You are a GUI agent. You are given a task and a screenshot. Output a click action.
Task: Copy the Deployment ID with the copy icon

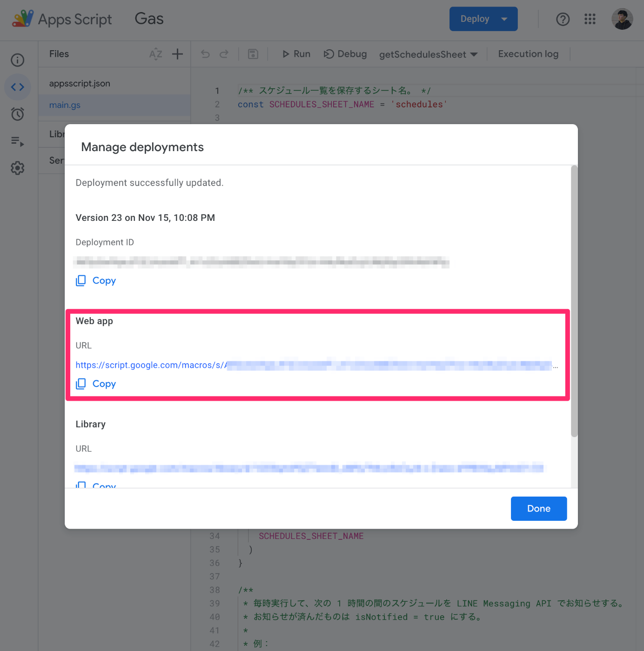click(x=81, y=280)
